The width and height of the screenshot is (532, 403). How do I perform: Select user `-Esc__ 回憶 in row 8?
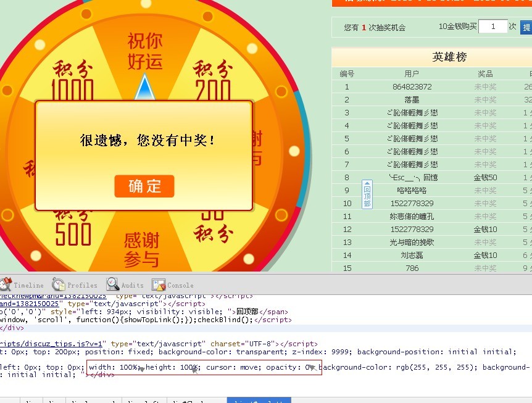click(x=414, y=177)
